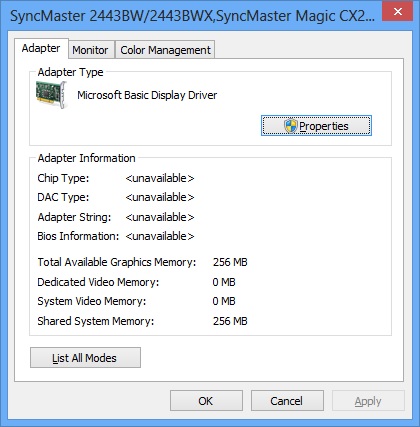Confirm the dialog with OK
420x427 pixels.
click(x=206, y=401)
